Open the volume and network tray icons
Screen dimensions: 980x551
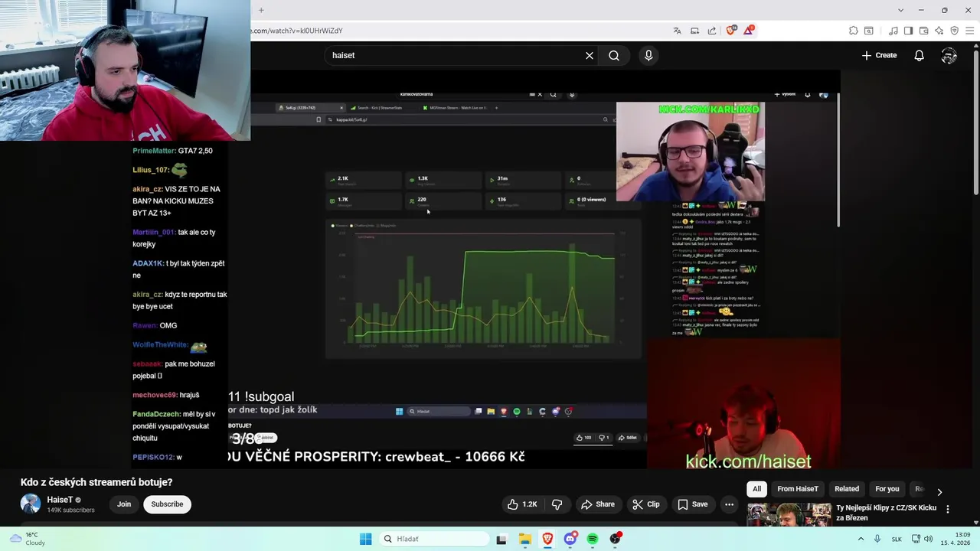point(923,539)
